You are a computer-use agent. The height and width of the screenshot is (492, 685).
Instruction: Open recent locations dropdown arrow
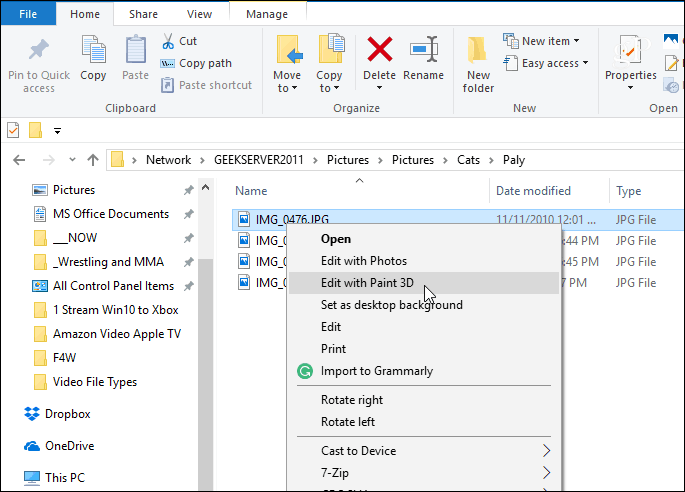pyautogui.click(x=72, y=160)
